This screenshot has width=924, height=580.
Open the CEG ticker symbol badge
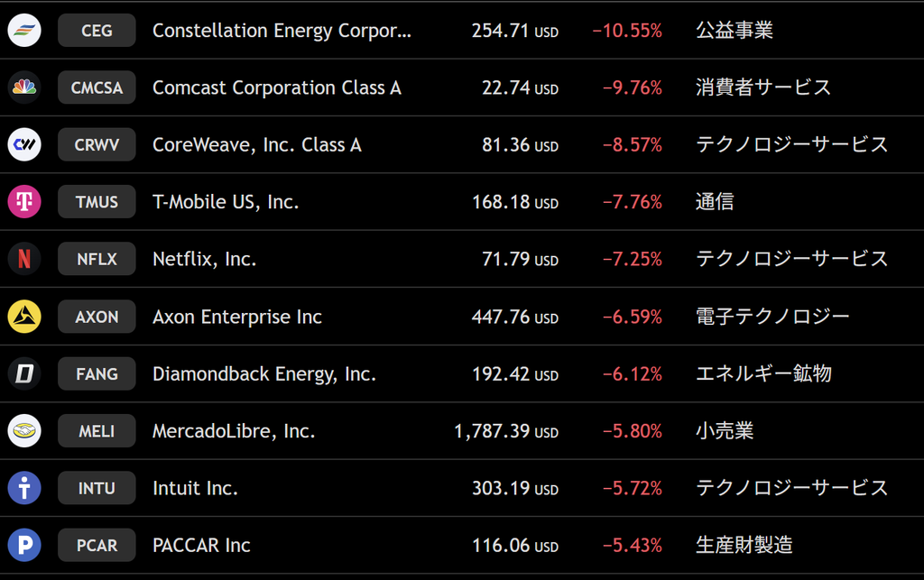[97, 30]
